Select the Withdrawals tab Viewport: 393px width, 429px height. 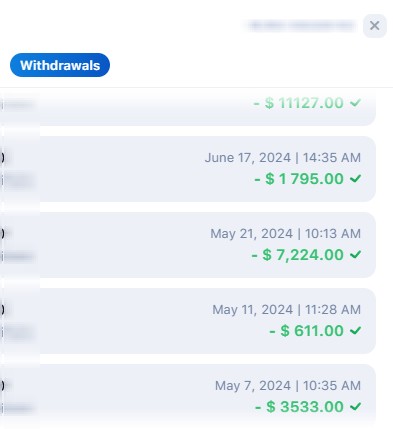click(60, 65)
